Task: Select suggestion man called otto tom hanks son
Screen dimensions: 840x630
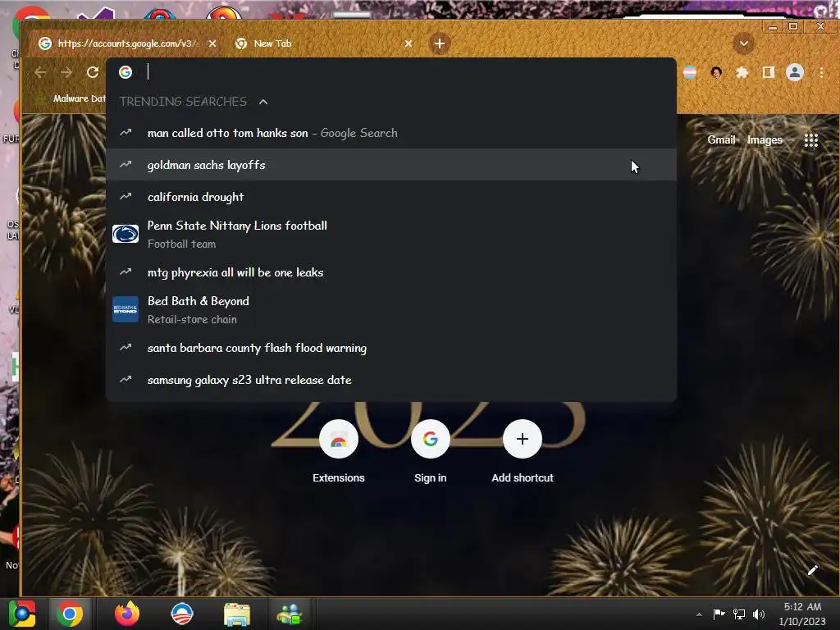Action: pyautogui.click(x=391, y=133)
